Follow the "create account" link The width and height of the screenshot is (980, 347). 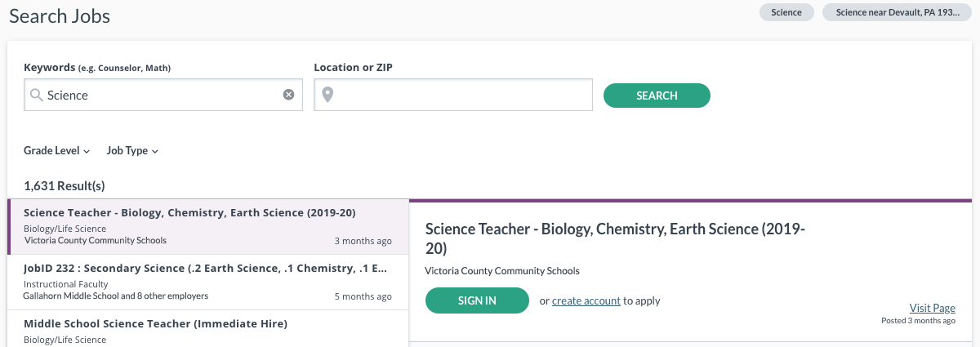pos(586,300)
